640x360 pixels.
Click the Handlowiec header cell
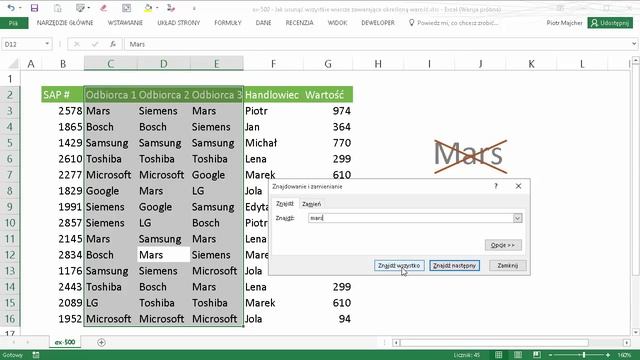[273, 95]
